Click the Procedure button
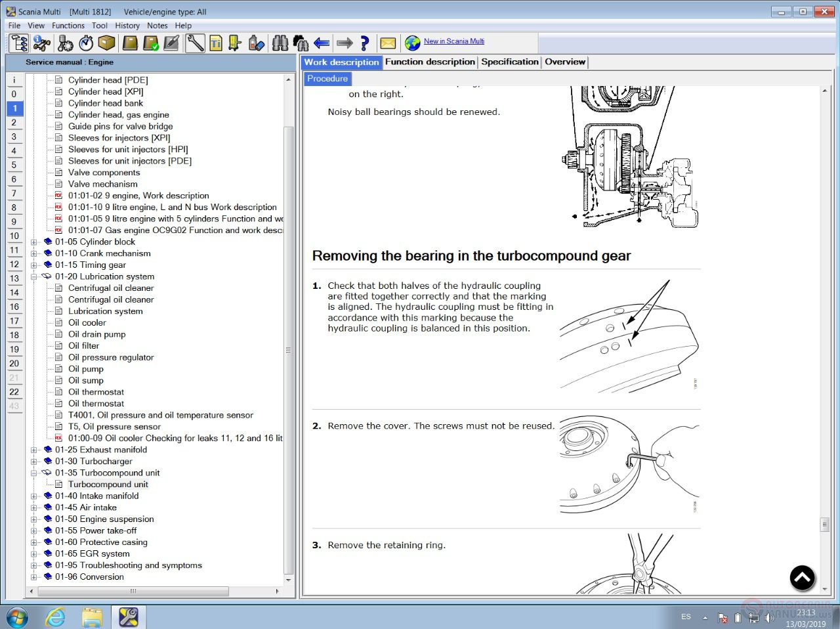Image resolution: width=840 pixels, height=629 pixels. tap(327, 79)
